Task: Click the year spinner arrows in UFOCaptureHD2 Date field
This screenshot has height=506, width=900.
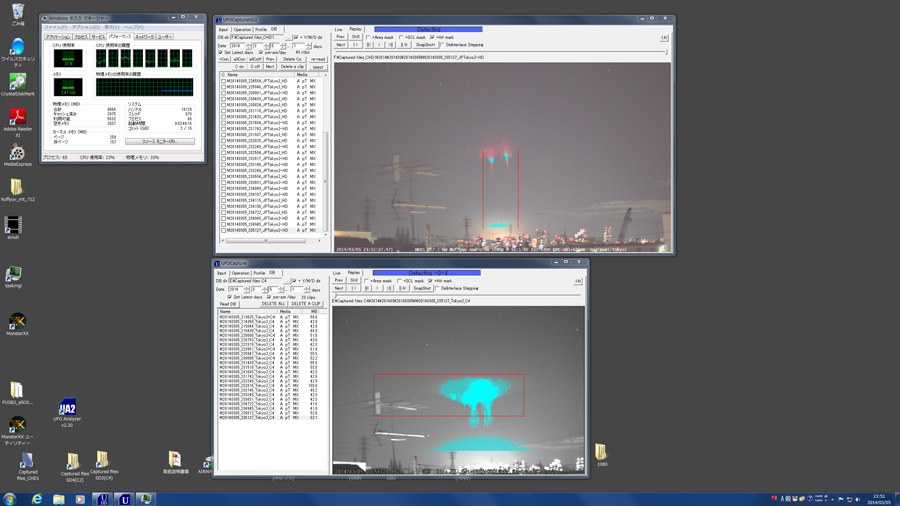Action: [250, 46]
